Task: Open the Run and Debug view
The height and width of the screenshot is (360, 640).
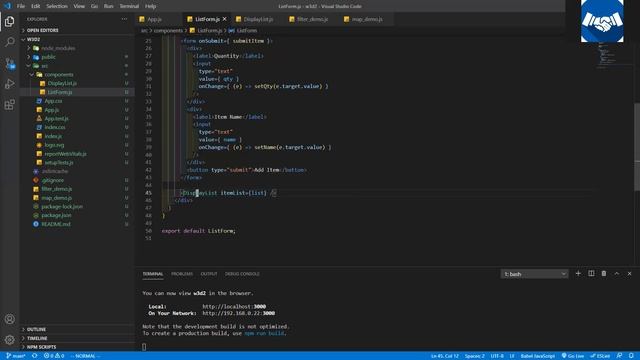Action: pos(9,84)
